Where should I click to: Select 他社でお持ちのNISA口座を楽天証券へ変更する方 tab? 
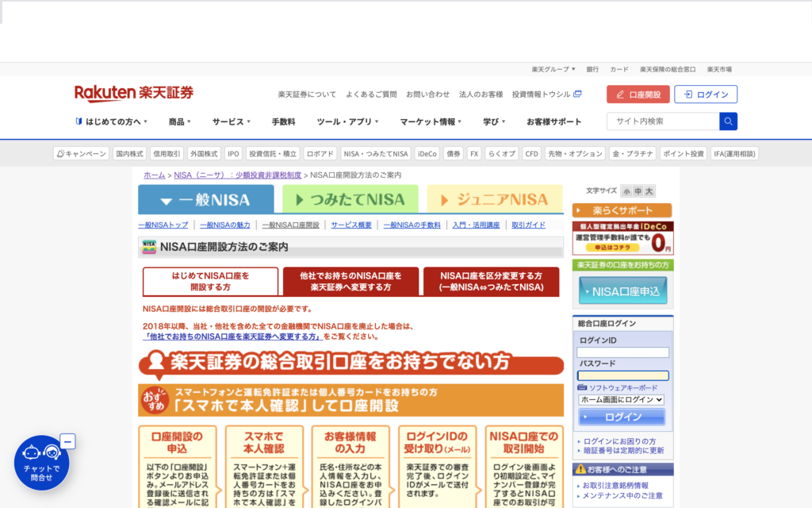point(350,282)
